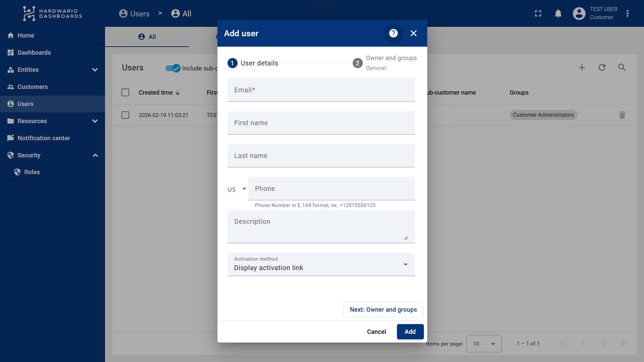Screen dimensions: 644x362
Task: Toggle Include sub-customers switch
Action: [173, 68]
